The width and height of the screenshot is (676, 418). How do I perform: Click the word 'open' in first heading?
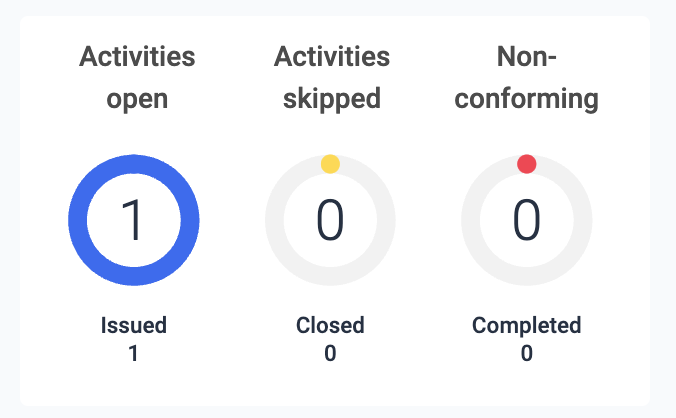tap(137, 100)
